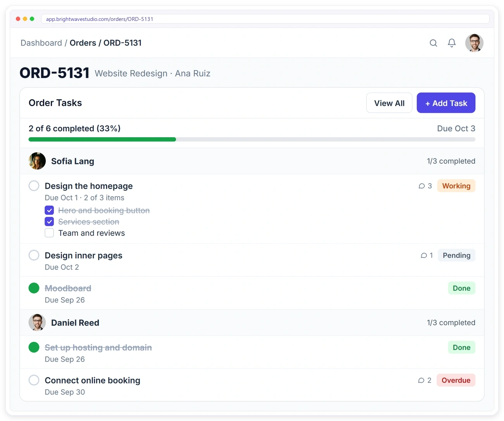The height and width of the screenshot is (421, 504).
Task: Click the Due Oct 3 label
Action: coord(456,128)
